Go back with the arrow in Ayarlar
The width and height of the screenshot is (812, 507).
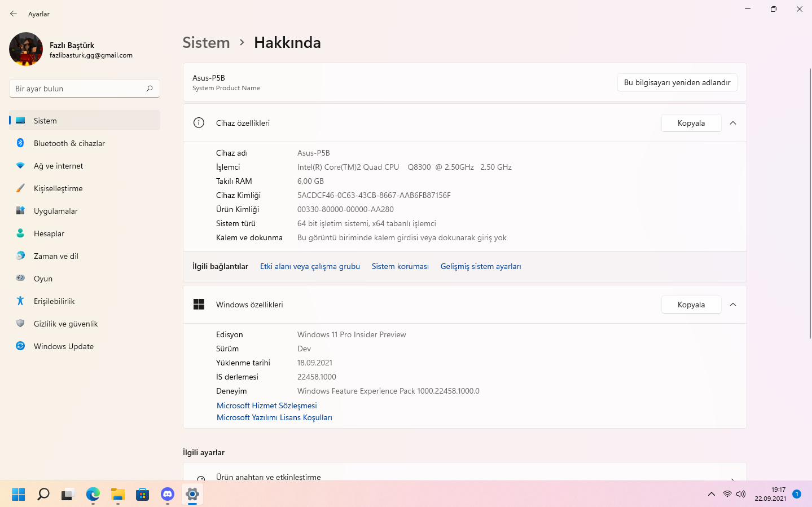pos(14,14)
